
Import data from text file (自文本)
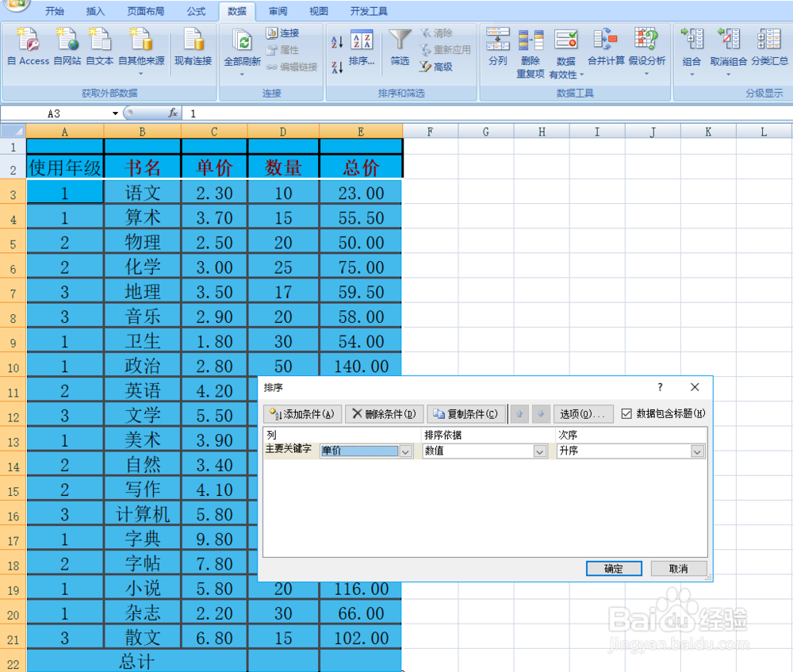[100, 47]
